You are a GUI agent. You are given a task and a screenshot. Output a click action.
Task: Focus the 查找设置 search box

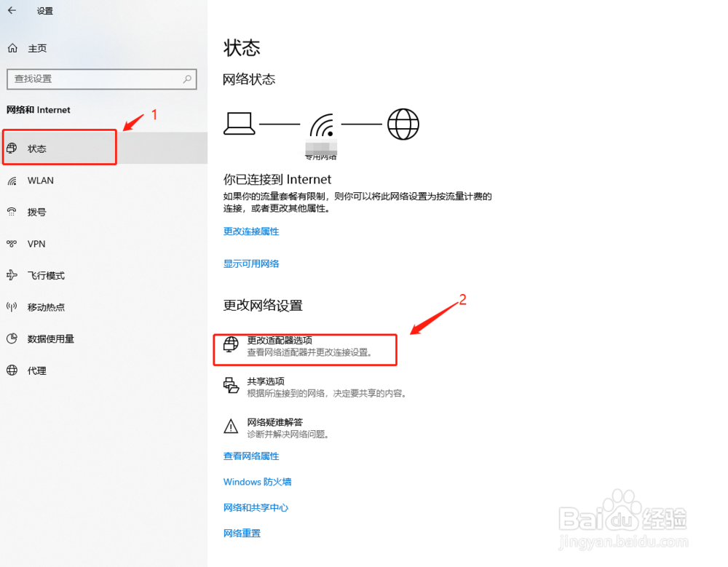point(102,79)
